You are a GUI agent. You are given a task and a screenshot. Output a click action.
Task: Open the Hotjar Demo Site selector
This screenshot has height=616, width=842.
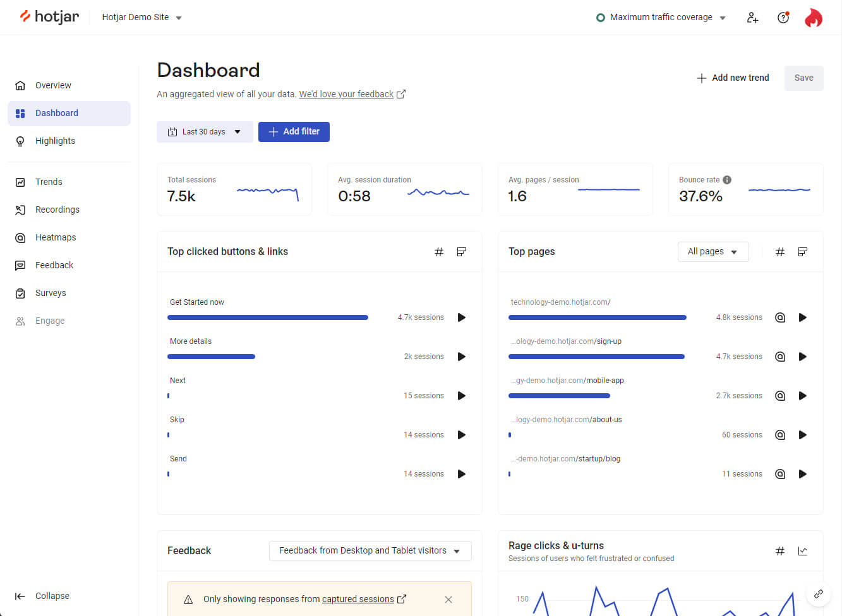[142, 18]
